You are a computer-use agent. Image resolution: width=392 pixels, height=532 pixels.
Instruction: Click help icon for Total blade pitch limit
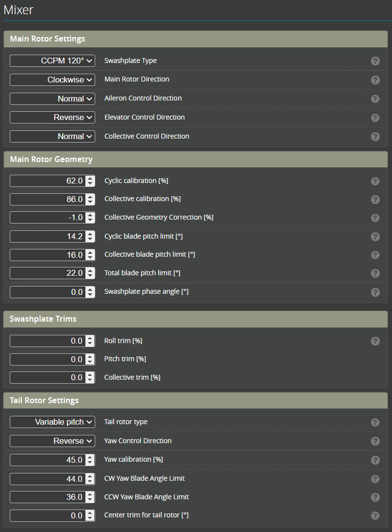click(x=375, y=273)
